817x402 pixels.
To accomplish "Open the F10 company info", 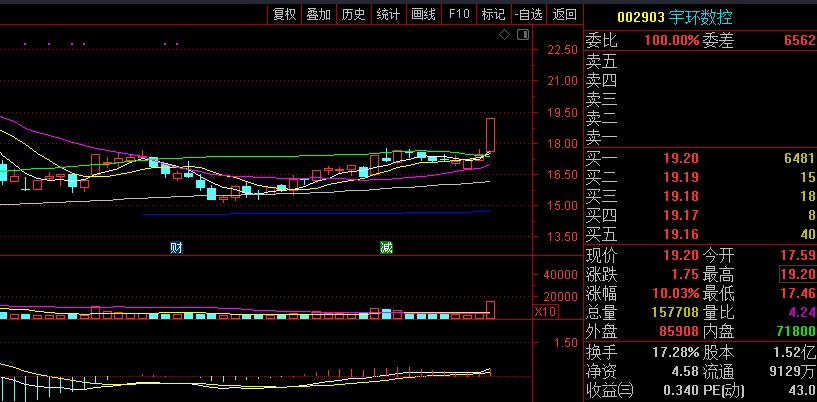I will tap(459, 14).
